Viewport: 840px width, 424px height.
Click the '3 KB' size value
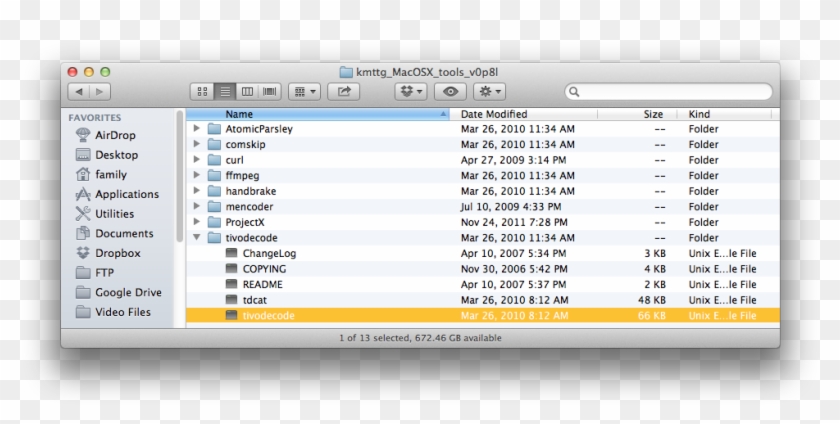[655, 253]
